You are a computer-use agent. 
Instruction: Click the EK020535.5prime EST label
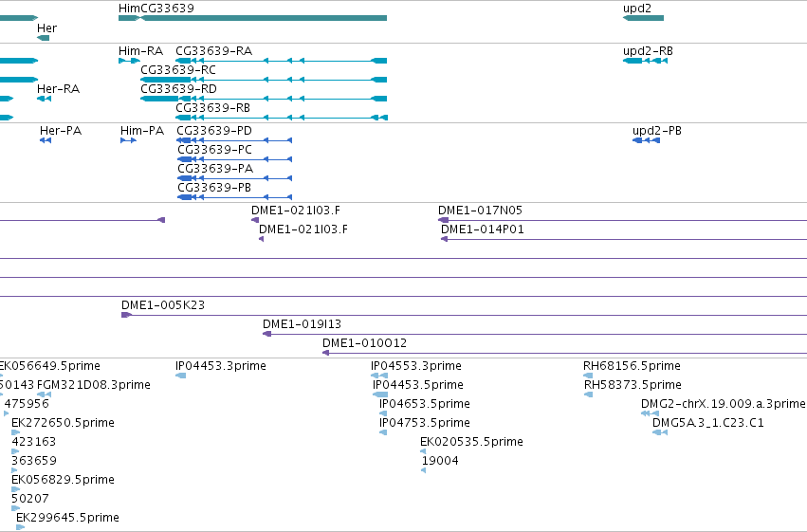tap(471, 442)
